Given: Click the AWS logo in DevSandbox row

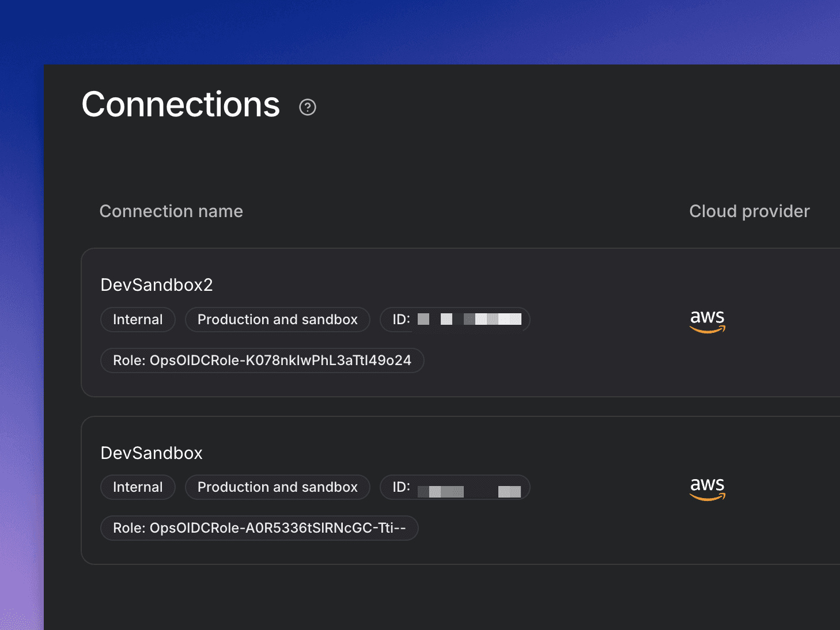Looking at the screenshot, I should pos(707,489).
